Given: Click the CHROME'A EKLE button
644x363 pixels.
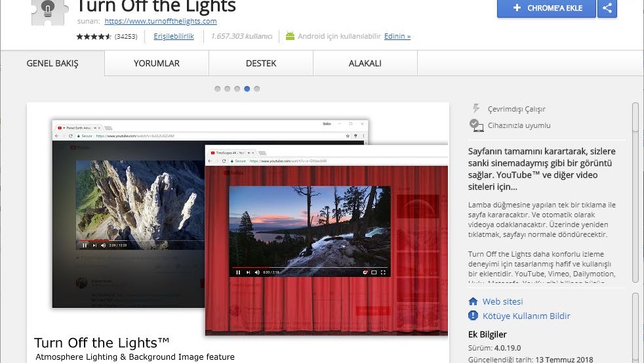Looking at the screenshot, I should tap(546, 9).
